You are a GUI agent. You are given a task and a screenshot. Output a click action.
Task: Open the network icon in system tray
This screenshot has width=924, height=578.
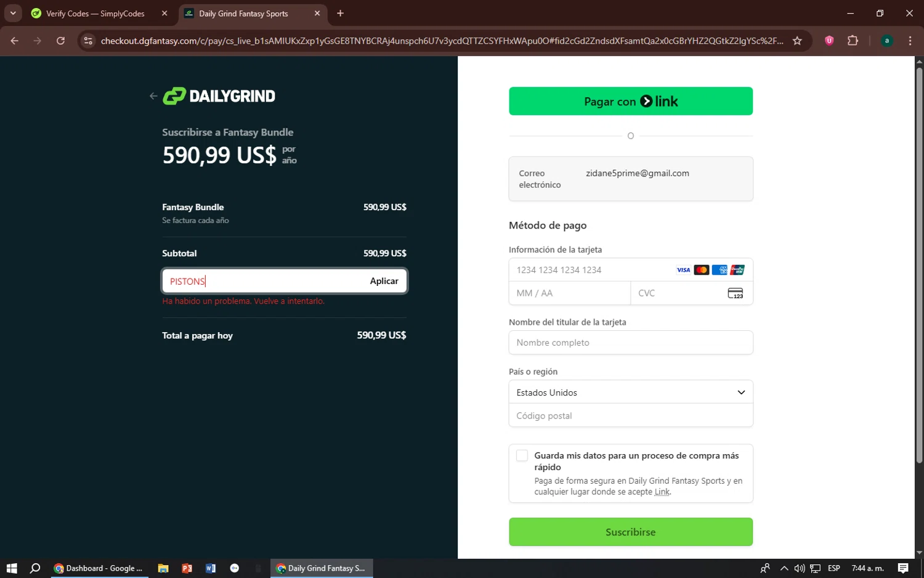[x=816, y=568]
